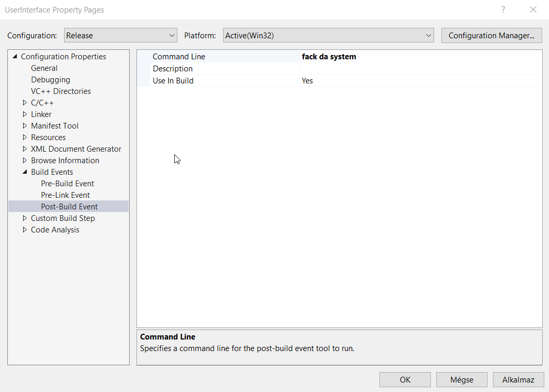Click the question mark help button
Screen dimensions: 549x392
[503, 9]
